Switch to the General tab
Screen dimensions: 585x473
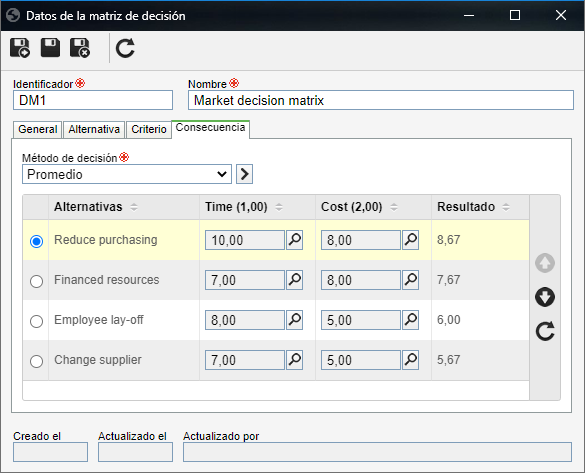(38, 129)
